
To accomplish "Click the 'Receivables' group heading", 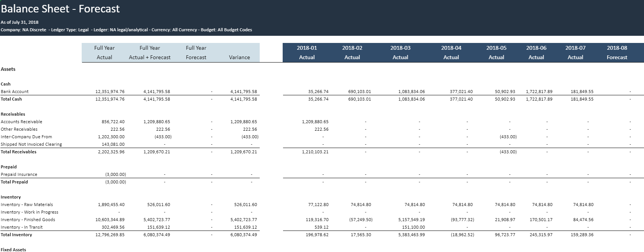I will click(x=13, y=114).
